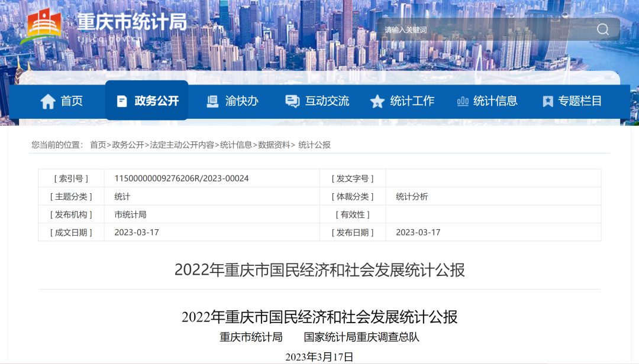Follow the 法定主动公开内容 breadcrumb link

[182, 145]
